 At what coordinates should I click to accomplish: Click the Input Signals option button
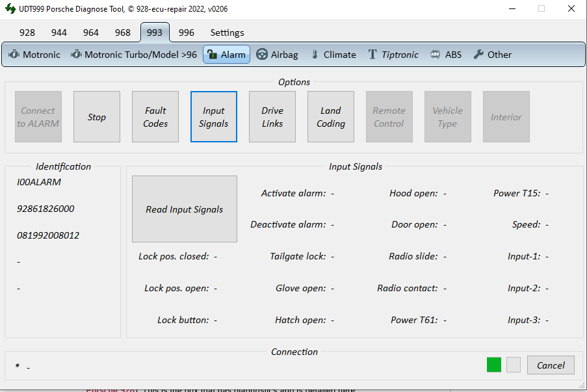pos(214,117)
